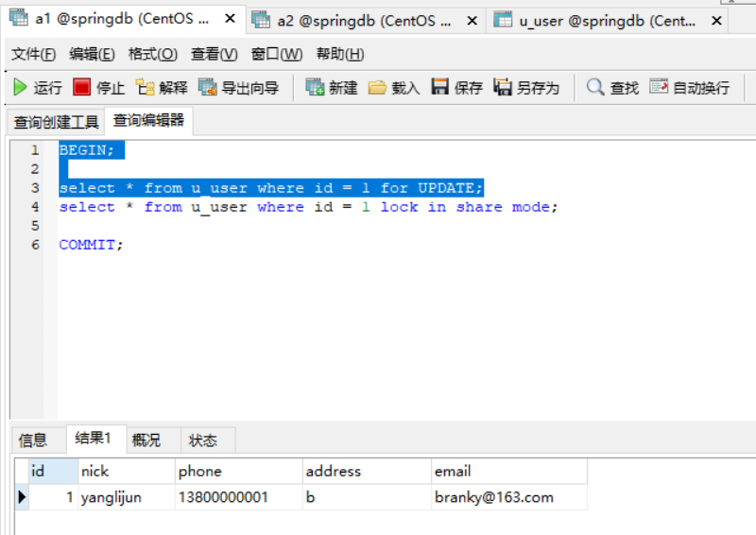Close the a1 @springdb tab
The width and height of the screenshot is (756, 535).
click(230, 19)
